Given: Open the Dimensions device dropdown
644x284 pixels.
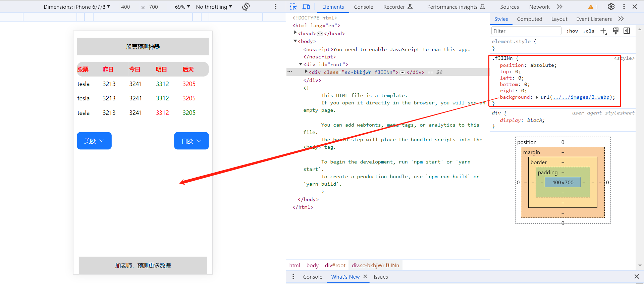Looking at the screenshot, I should [x=77, y=7].
